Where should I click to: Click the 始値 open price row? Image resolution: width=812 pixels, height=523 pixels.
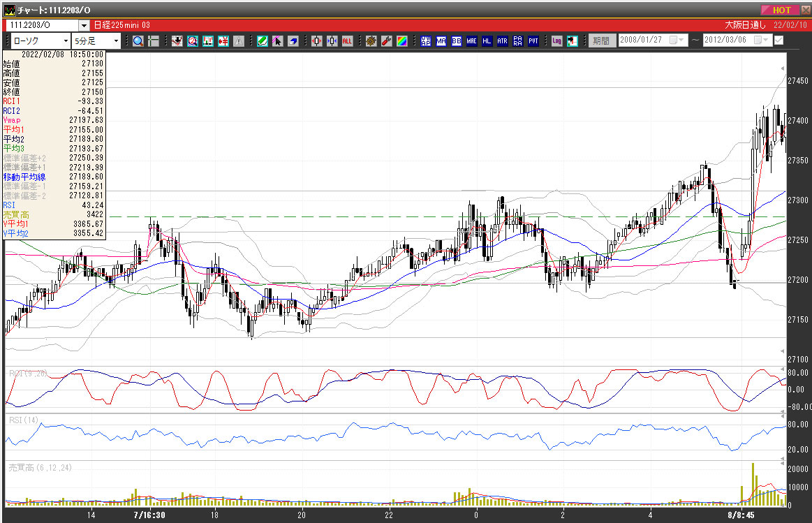(53, 64)
